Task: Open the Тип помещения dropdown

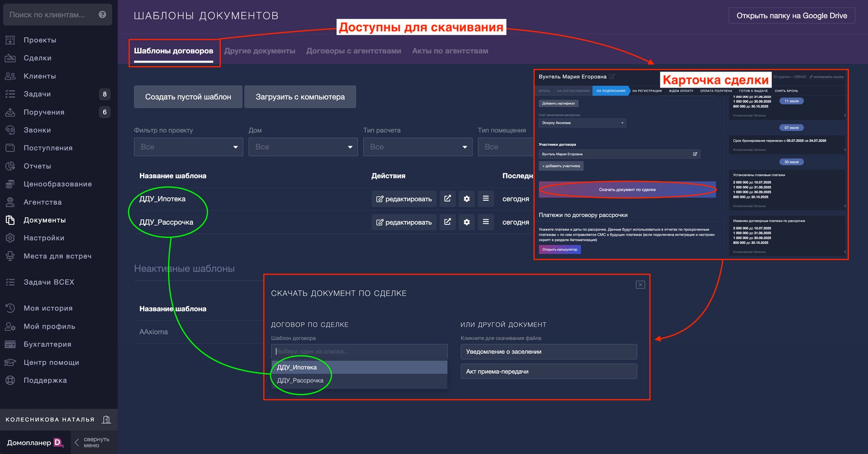Action: pos(505,147)
